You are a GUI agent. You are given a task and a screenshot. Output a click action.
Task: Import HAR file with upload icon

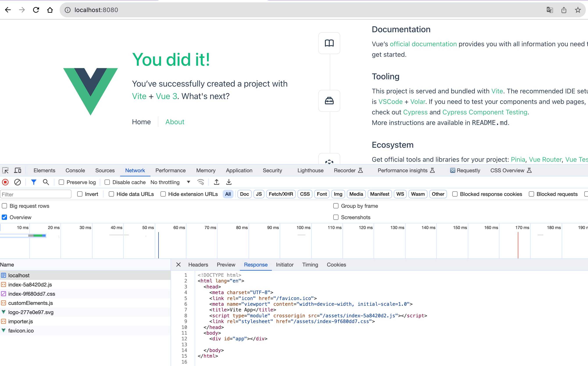tap(217, 182)
